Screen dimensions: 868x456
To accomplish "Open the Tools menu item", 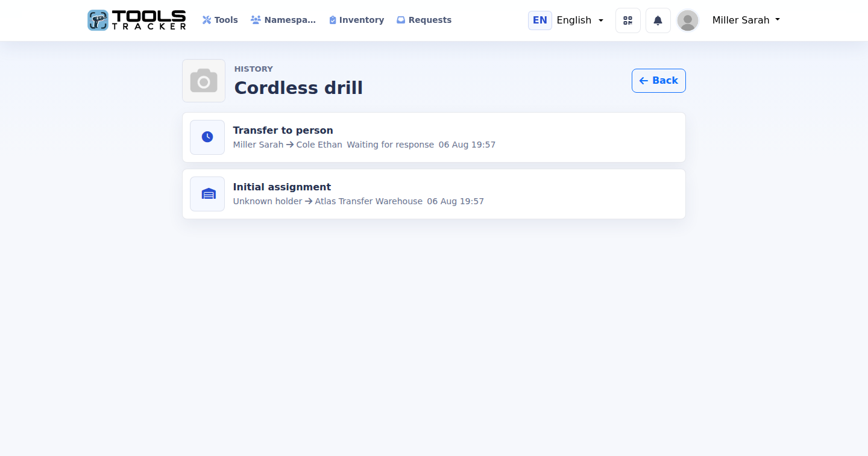I will pos(220,20).
